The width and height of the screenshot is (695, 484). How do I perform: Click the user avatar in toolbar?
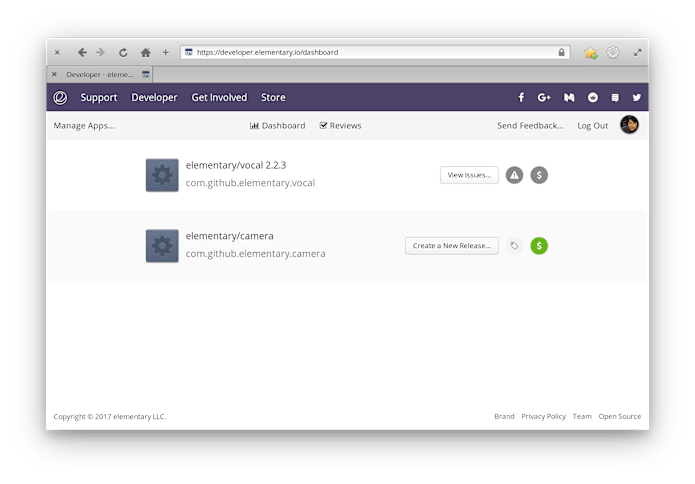point(629,125)
